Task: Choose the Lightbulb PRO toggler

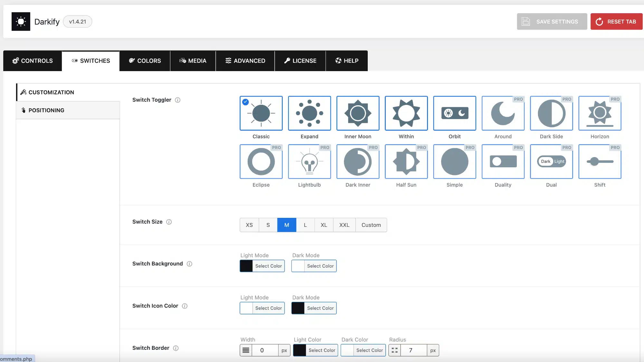Action: pos(309,162)
